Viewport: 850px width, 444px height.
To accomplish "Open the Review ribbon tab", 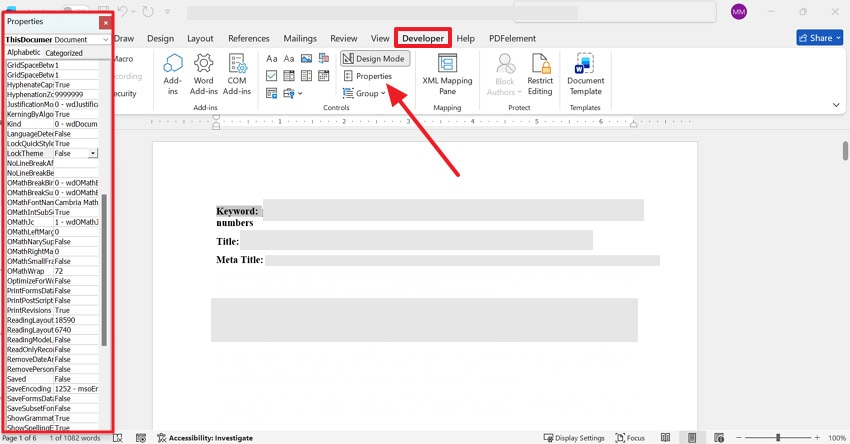I will [x=344, y=38].
